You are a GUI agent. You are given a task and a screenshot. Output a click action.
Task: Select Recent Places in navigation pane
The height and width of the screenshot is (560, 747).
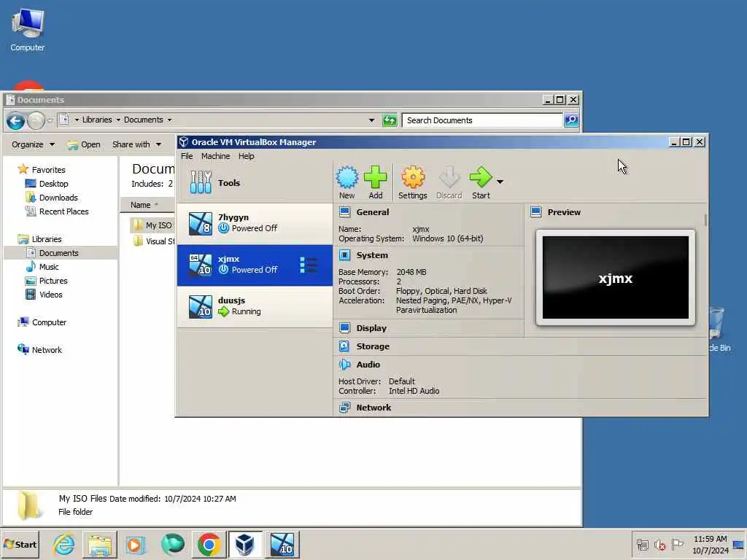point(63,211)
